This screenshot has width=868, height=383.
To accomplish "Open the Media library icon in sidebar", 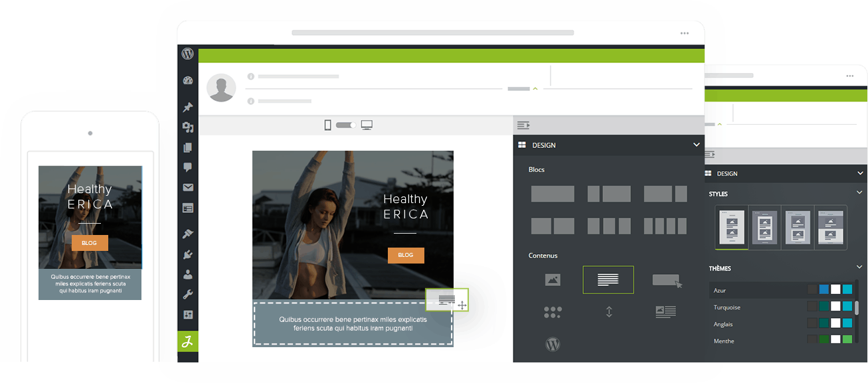I will 188,127.
